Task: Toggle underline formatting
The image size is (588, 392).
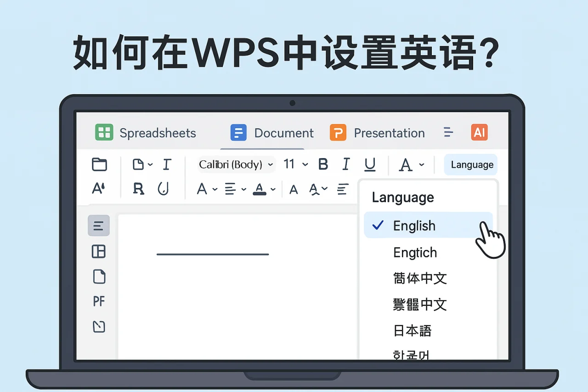Action: point(370,164)
